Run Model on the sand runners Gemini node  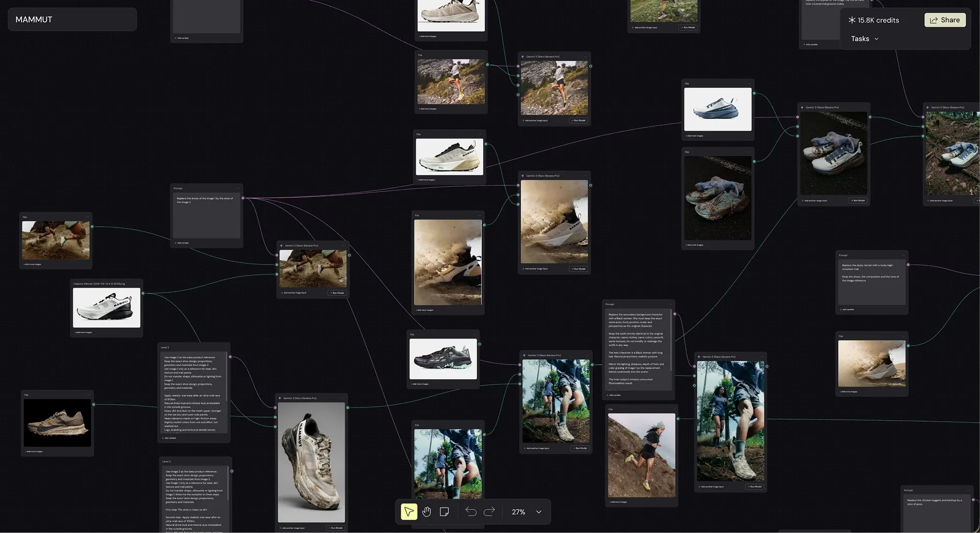(337, 293)
